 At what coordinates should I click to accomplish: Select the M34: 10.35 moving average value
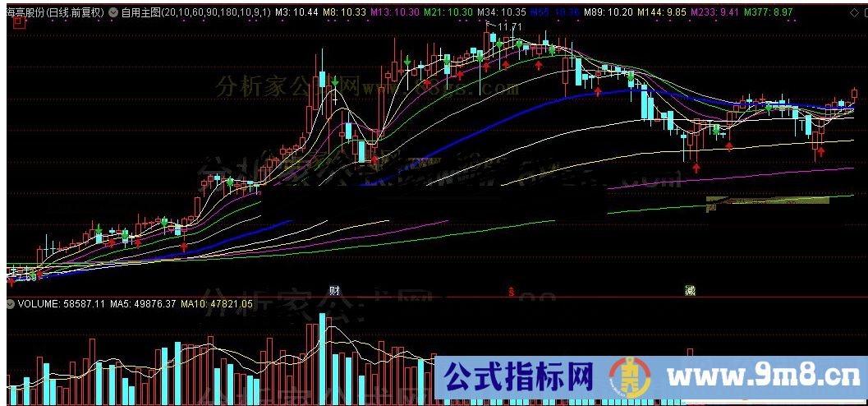(x=501, y=12)
